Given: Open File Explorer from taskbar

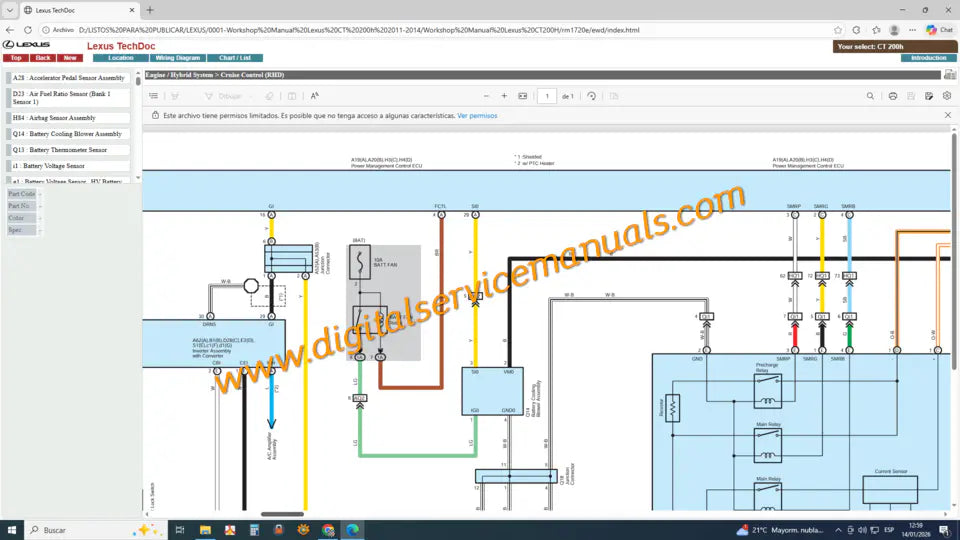Looking at the screenshot, I should click(x=205, y=530).
